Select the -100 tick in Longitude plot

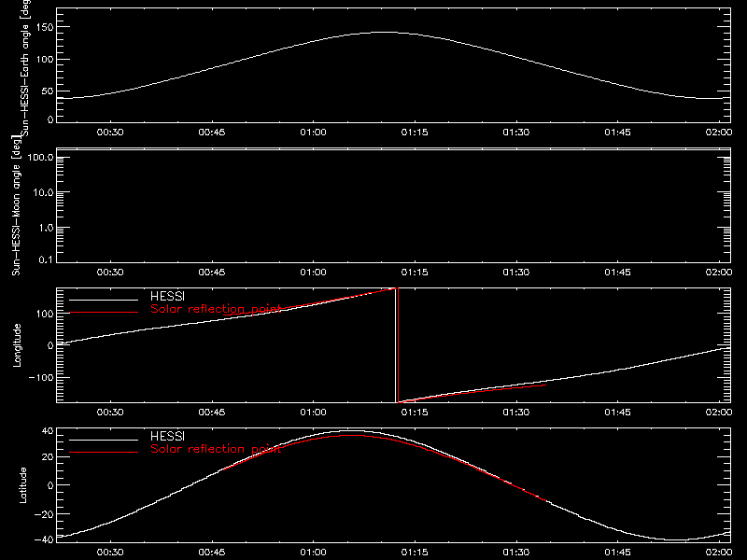tap(41, 377)
